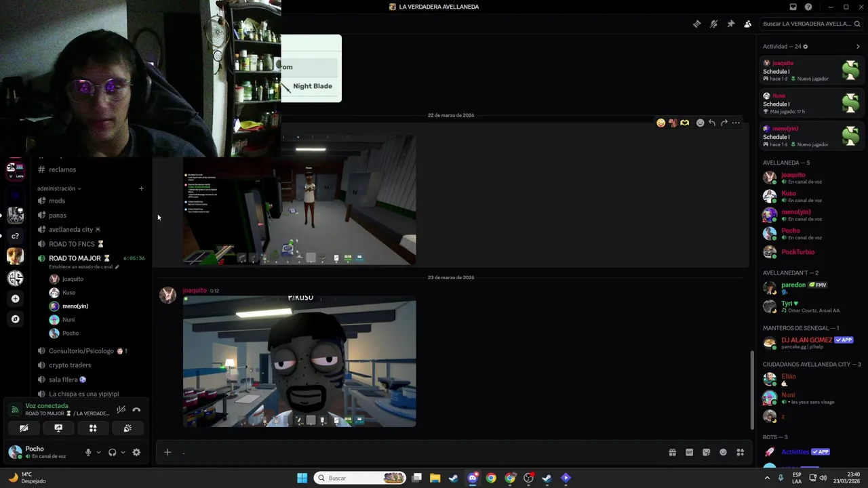Image resolution: width=868 pixels, height=488 pixels.
Task: Open microphone input options dropdown arrow
Action: pyautogui.click(x=98, y=452)
